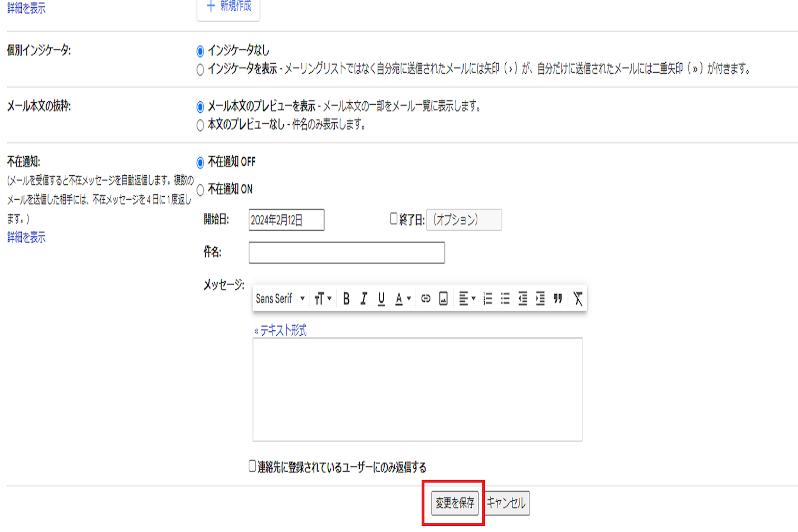Viewport: 798px width, 532px height.
Task: Select the 不在通知 ON radio button
Action: coord(200,190)
